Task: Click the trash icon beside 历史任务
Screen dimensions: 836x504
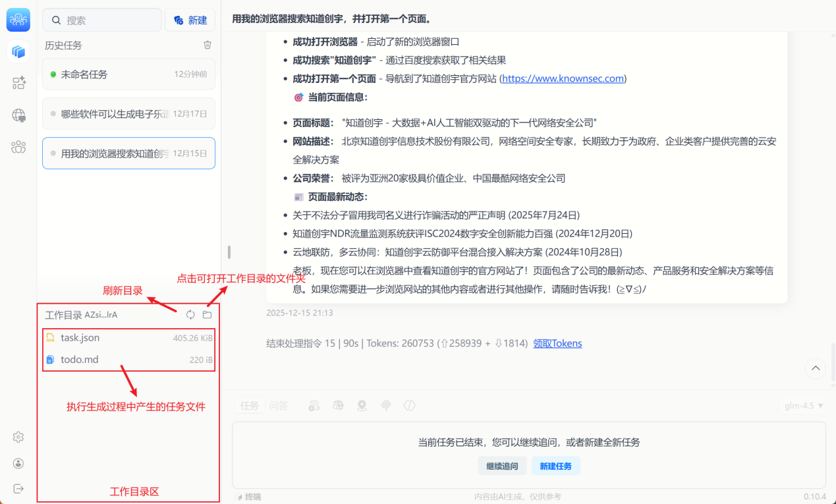Action: (x=208, y=45)
